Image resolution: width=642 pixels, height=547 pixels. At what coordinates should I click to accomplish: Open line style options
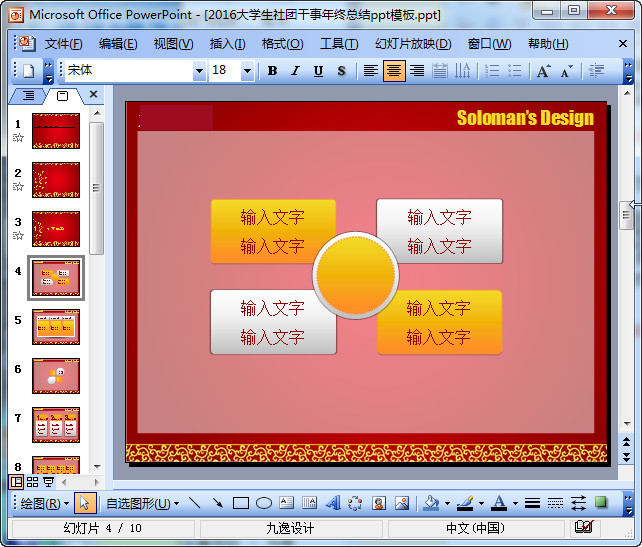532,503
